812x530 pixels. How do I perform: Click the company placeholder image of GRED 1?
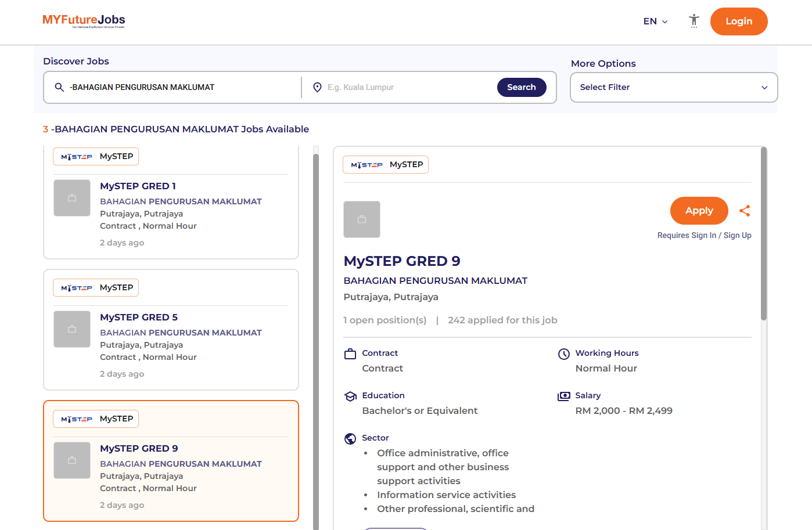(x=72, y=198)
